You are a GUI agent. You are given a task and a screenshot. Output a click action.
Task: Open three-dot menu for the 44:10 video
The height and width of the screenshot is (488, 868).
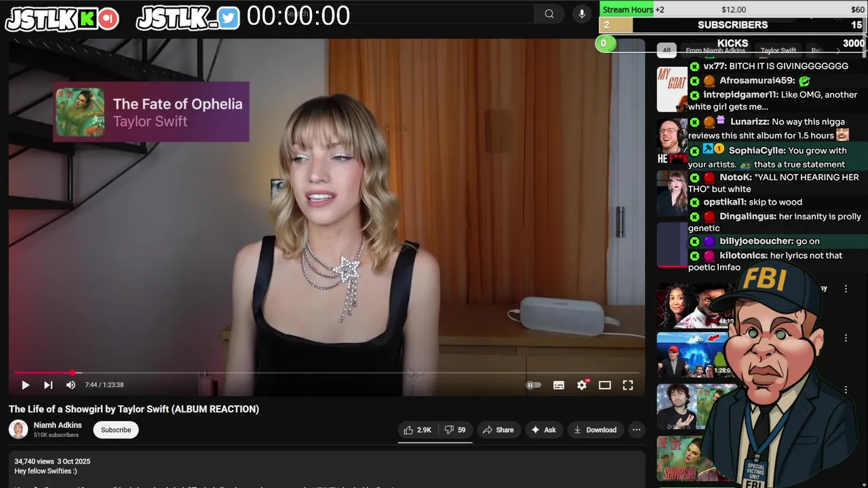coord(846,289)
